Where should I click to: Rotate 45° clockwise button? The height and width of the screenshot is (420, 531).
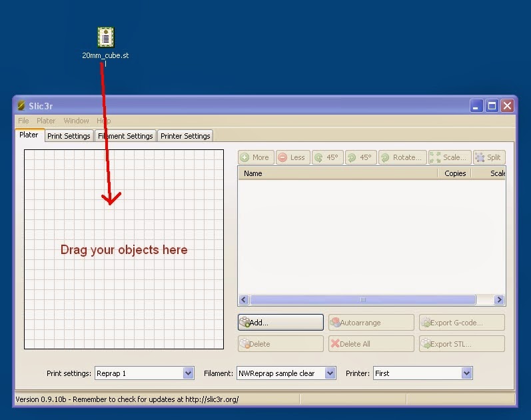pyautogui.click(x=360, y=157)
